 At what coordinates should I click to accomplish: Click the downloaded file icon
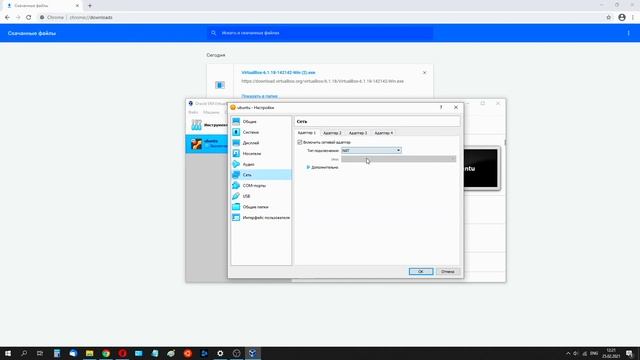coord(220,85)
